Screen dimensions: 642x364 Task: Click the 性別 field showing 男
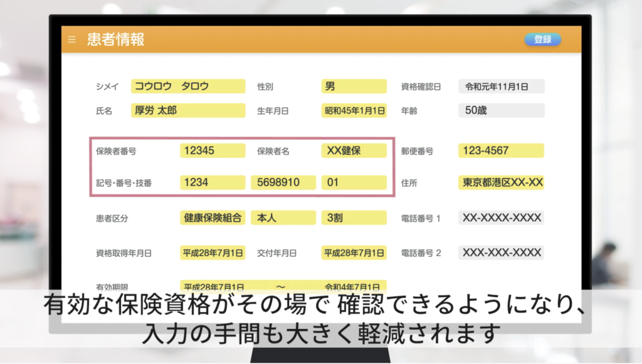(x=354, y=86)
